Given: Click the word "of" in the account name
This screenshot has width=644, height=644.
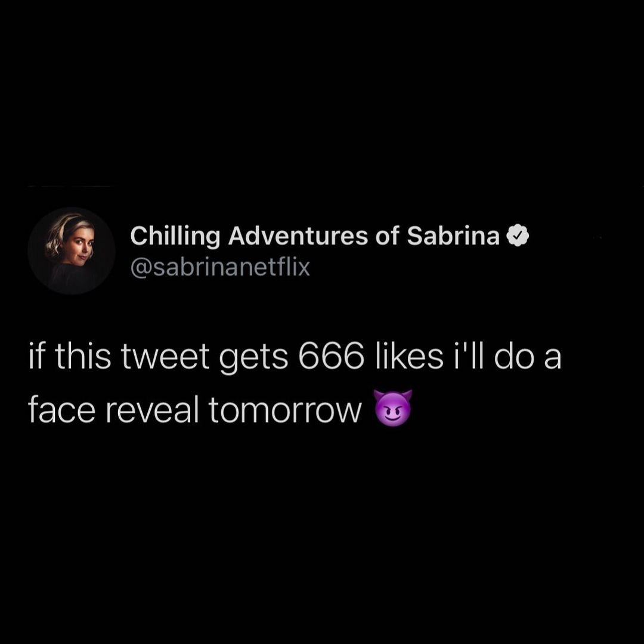Looking at the screenshot, I should [x=387, y=236].
